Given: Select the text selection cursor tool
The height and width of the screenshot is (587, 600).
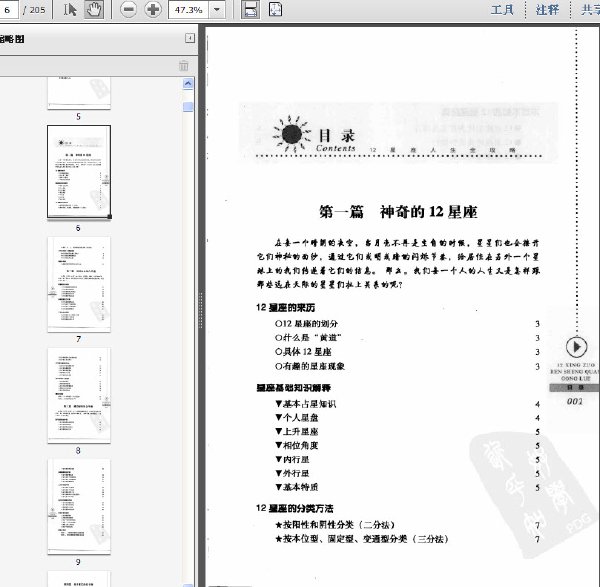Looking at the screenshot, I should tap(70, 9).
